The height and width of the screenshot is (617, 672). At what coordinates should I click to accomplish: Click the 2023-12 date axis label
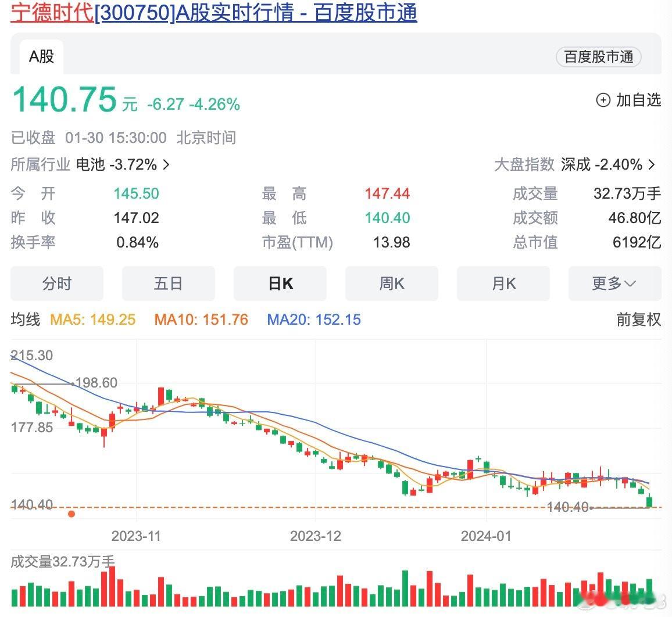pyautogui.click(x=316, y=536)
